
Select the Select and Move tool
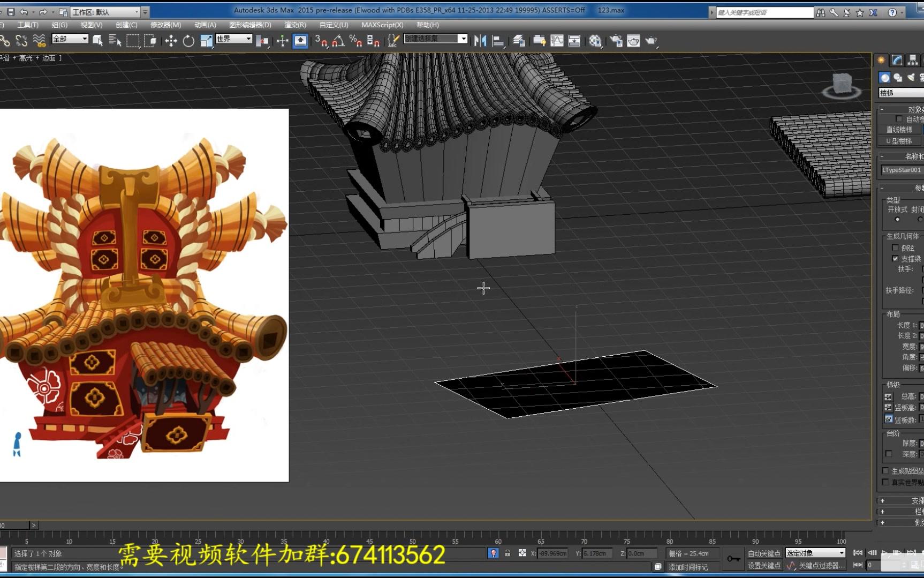tap(170, 40)
